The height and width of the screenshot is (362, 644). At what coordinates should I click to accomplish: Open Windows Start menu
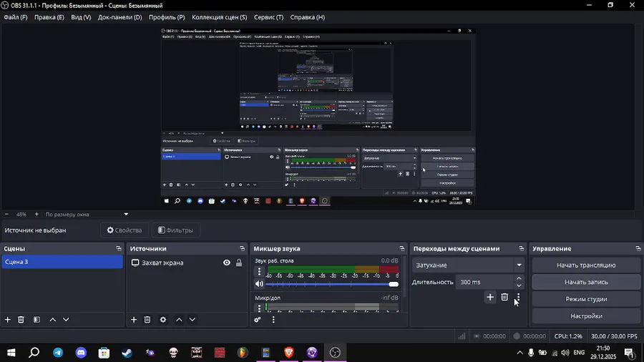11,353
